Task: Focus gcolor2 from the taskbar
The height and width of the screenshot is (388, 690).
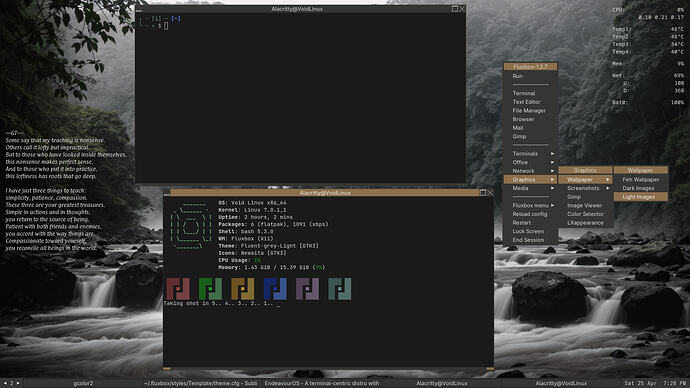Action: [83, 383]
